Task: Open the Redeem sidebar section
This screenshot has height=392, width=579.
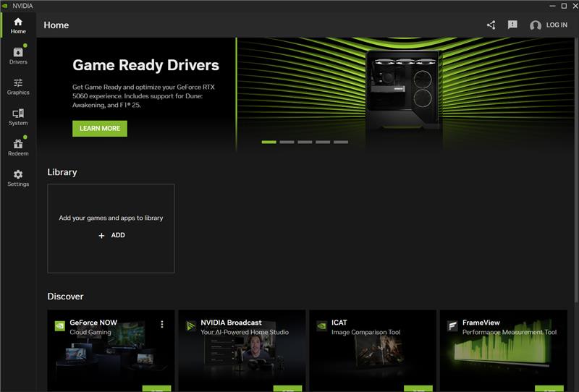Action: coord(18,148)
